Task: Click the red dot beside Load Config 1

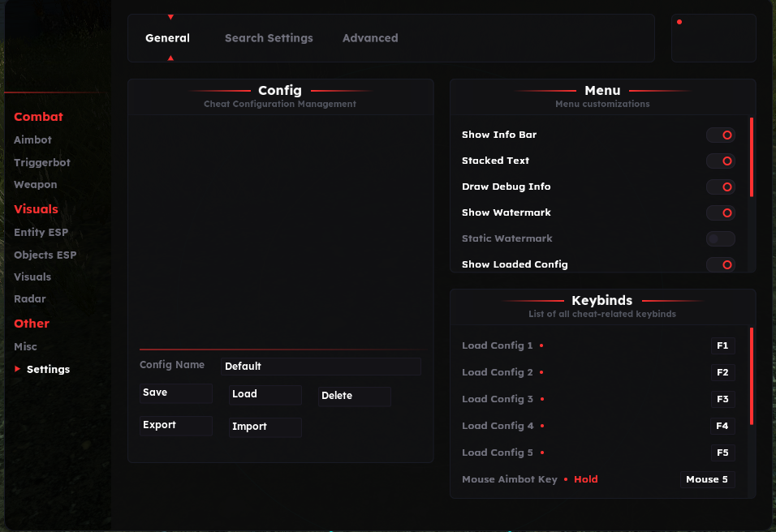Action: (x=541, y=346)
